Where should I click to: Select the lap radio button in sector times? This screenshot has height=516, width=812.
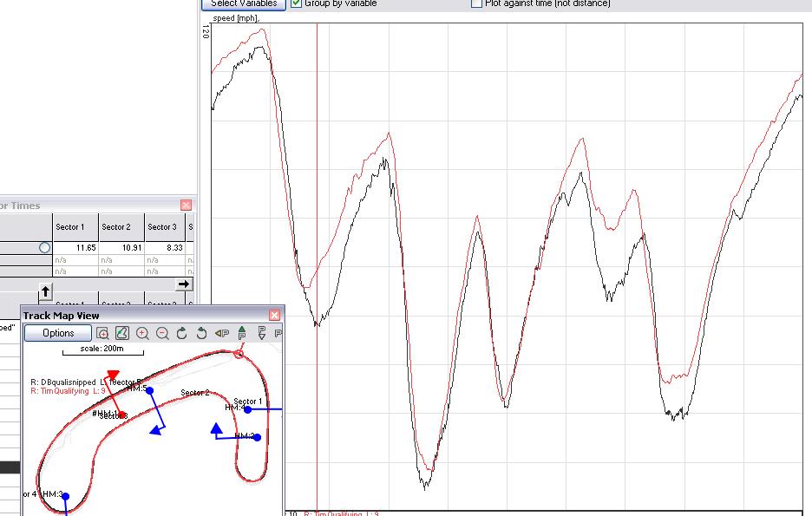(44, 248)
